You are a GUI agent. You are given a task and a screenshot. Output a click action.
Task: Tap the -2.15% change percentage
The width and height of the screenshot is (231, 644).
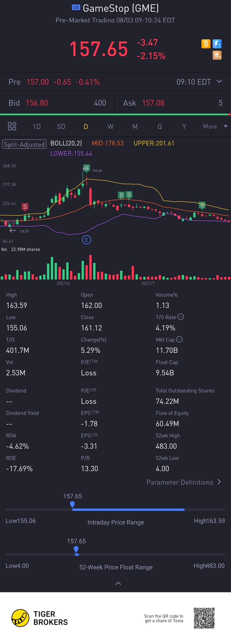151,56
